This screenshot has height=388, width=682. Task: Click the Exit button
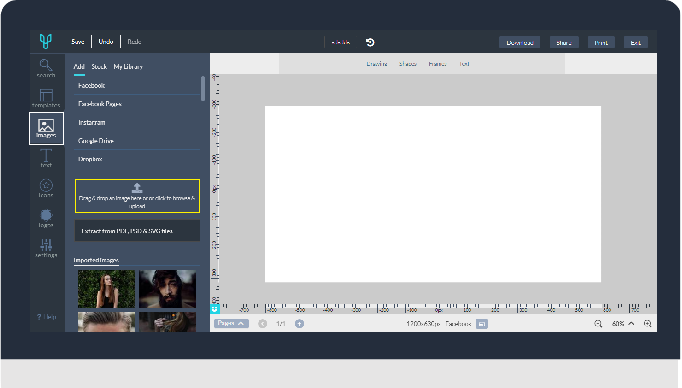(635, 42)
